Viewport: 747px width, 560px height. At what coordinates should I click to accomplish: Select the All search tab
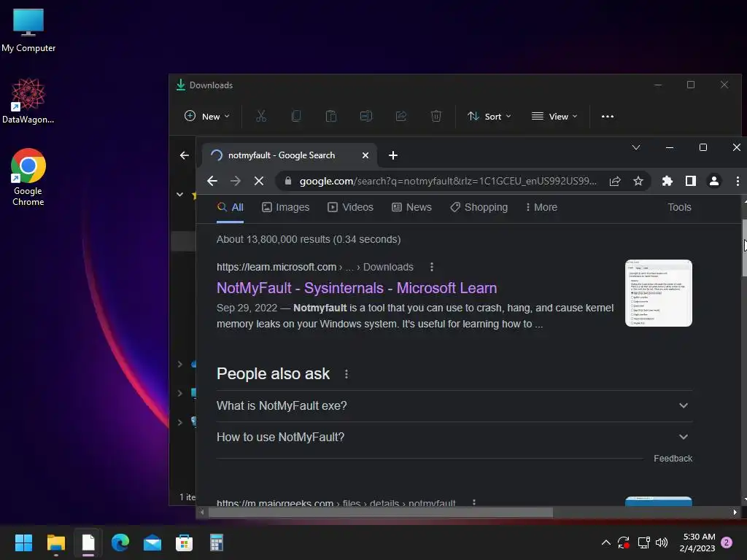[230, 207]
